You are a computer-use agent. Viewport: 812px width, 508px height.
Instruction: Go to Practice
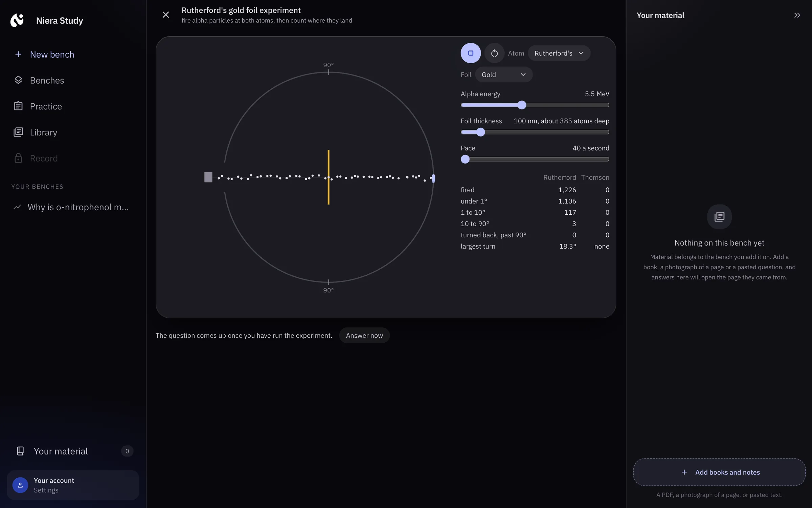pos(73,106)
